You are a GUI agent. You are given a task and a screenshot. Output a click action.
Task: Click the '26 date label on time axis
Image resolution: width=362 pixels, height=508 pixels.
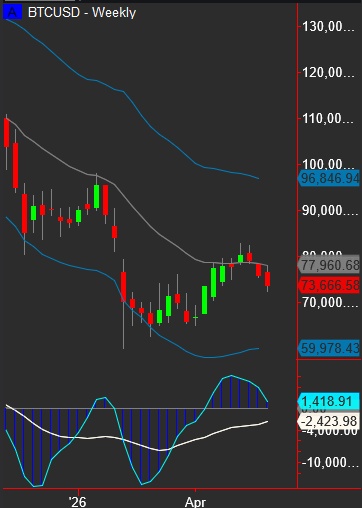[78, 501]
